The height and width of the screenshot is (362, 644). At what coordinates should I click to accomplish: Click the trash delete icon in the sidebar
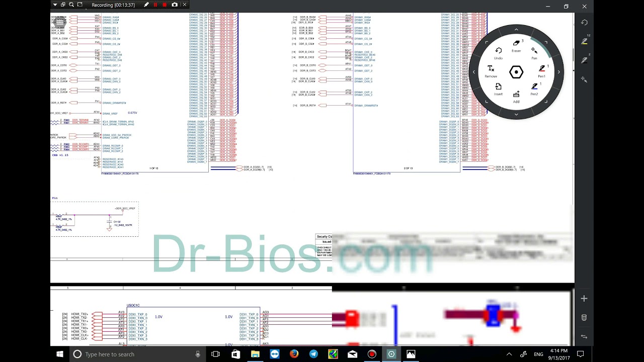coord(584,318)
